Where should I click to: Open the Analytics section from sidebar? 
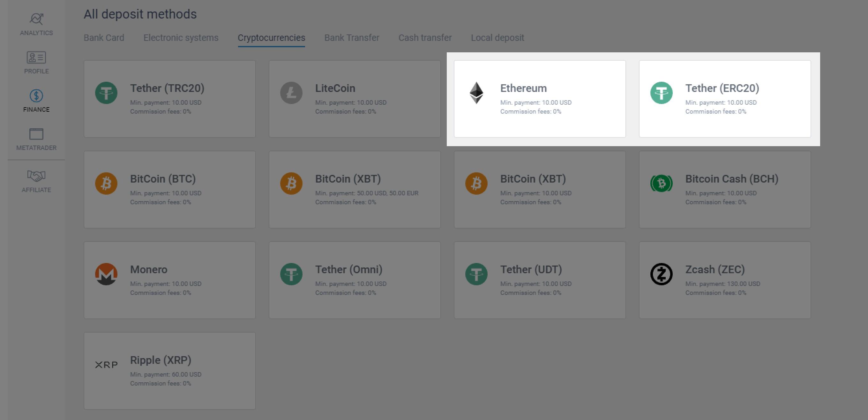pyautogui.click(x=36, y=24)
